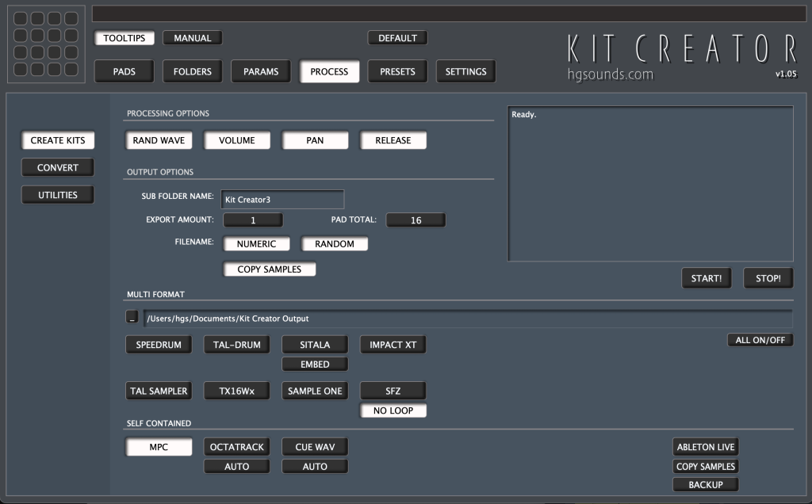Viewport: 812px width, 504px height.
Task: Click the STOP! button
Action: pos(768,278)
